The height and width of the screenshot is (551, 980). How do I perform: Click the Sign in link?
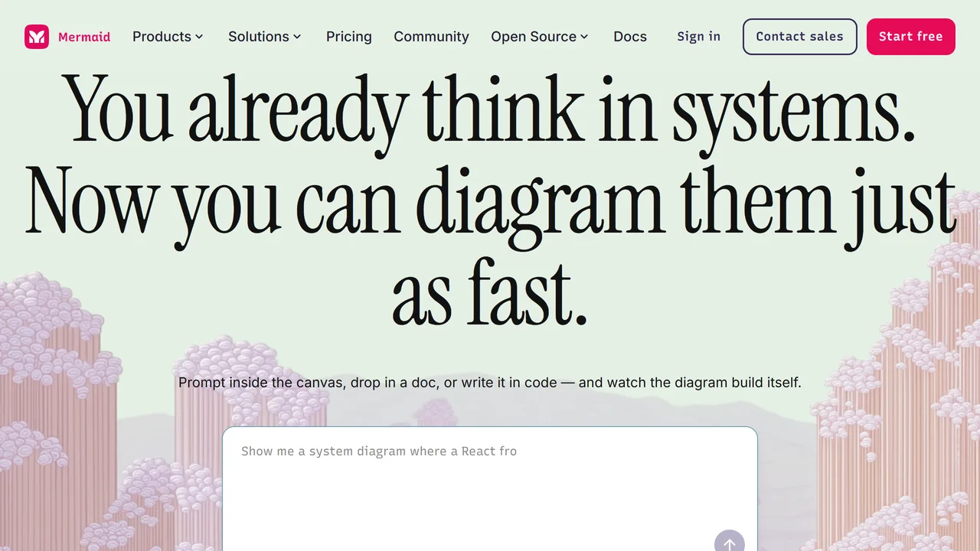point(698,37)
